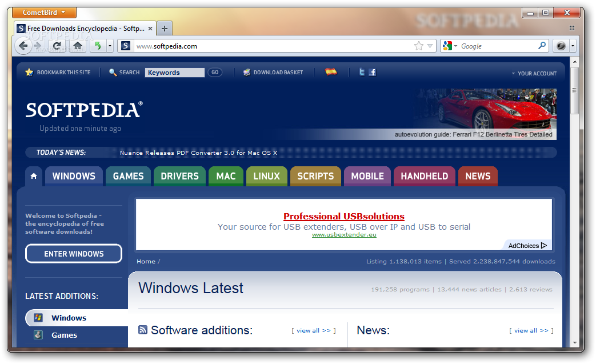596x364 pixels.
Task: Visit the www.usbextender.eu link
Action: 344,235
